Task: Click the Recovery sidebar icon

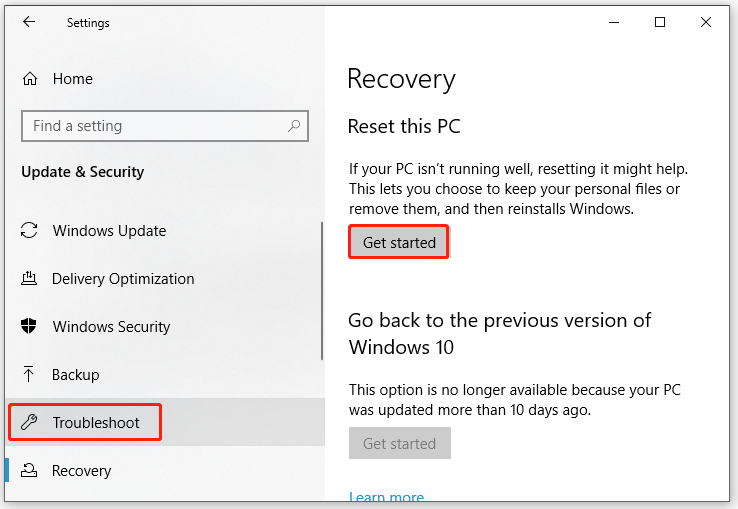Action: [x=29, y=470]
